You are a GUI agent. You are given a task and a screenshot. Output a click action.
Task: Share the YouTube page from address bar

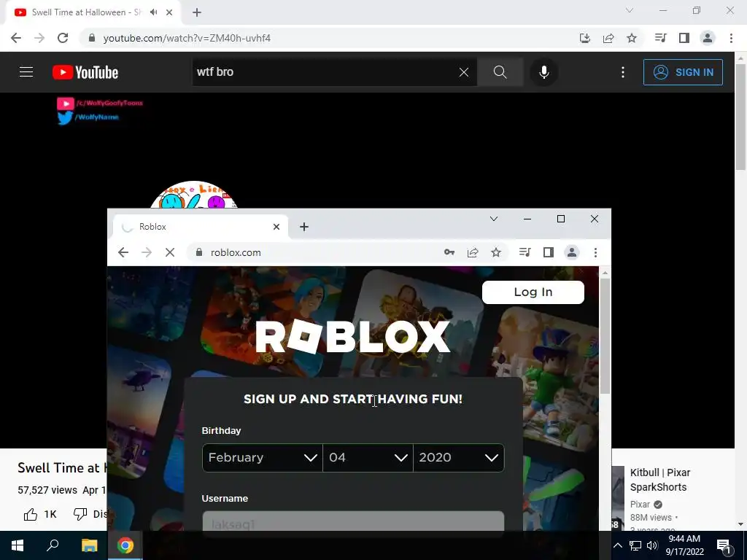[608, 38]
